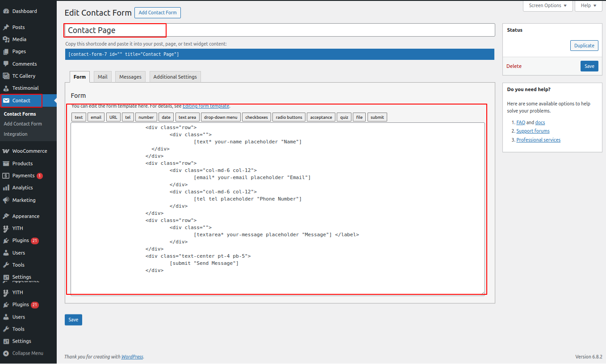Open the Comments menu item
Screen dimensions: 606x364
(25, 64)
